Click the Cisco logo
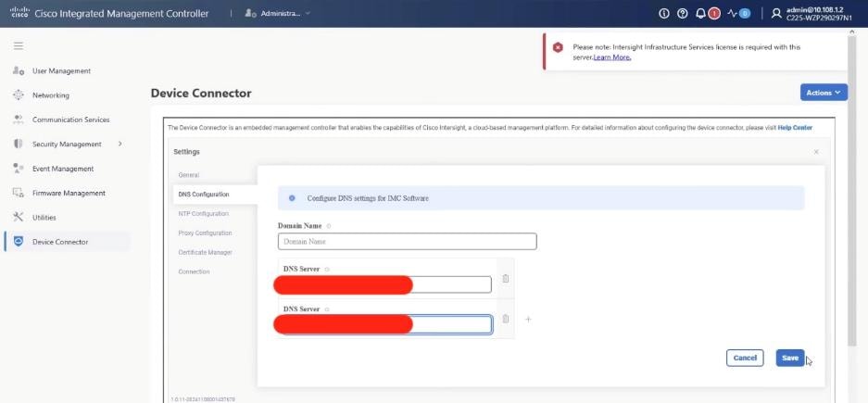The height and width of the screenshot is (403, 868). click(x=19, y=13)
